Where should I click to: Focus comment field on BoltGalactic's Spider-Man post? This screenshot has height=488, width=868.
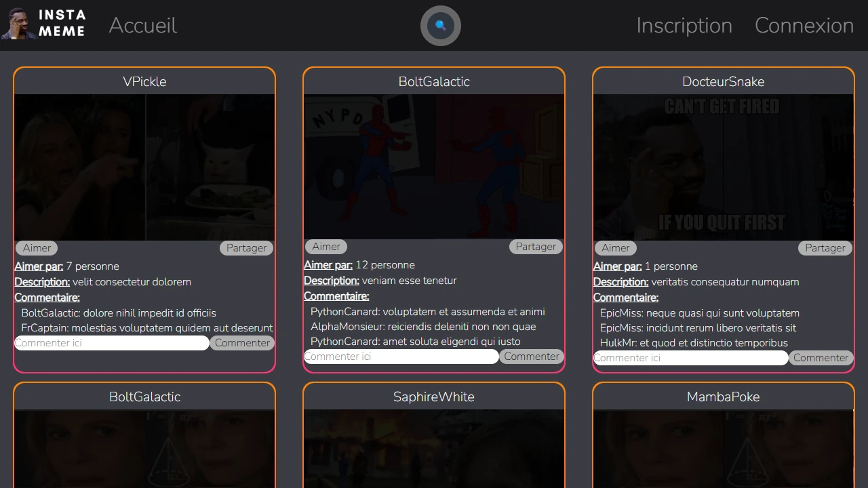[x=401, y=357]
